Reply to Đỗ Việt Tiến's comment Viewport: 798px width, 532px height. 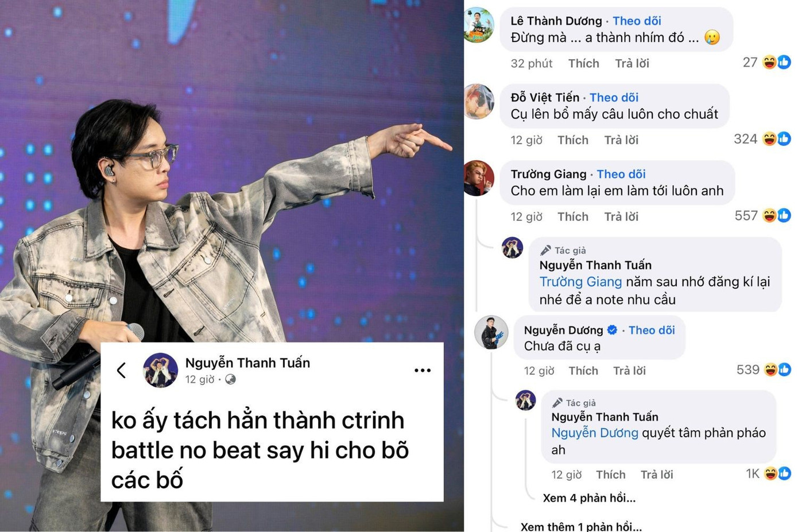pyautogui.click(x=621, y=140)
